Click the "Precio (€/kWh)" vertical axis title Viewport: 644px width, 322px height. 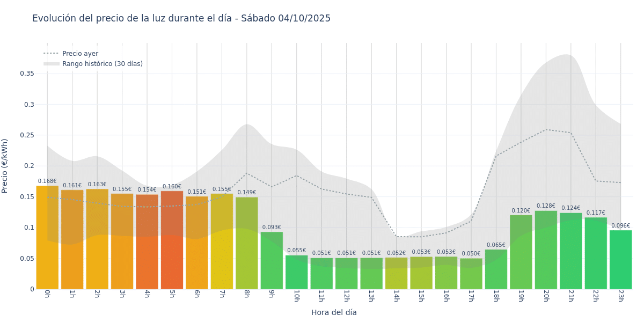click(x=5, y=166)
